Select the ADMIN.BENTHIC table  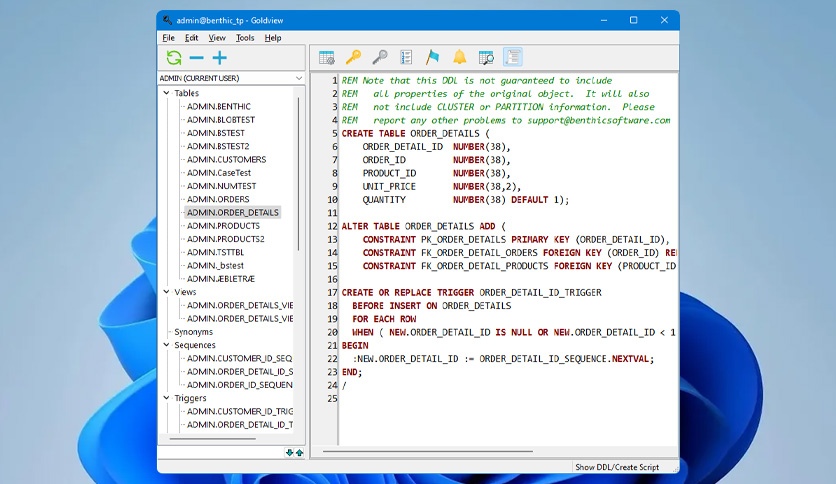tap(219, 106)
